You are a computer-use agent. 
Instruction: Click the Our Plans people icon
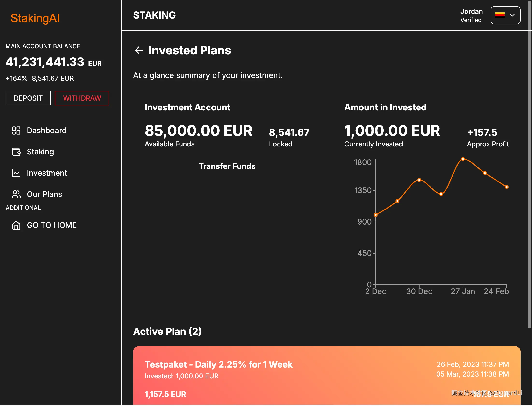point(16,194)
